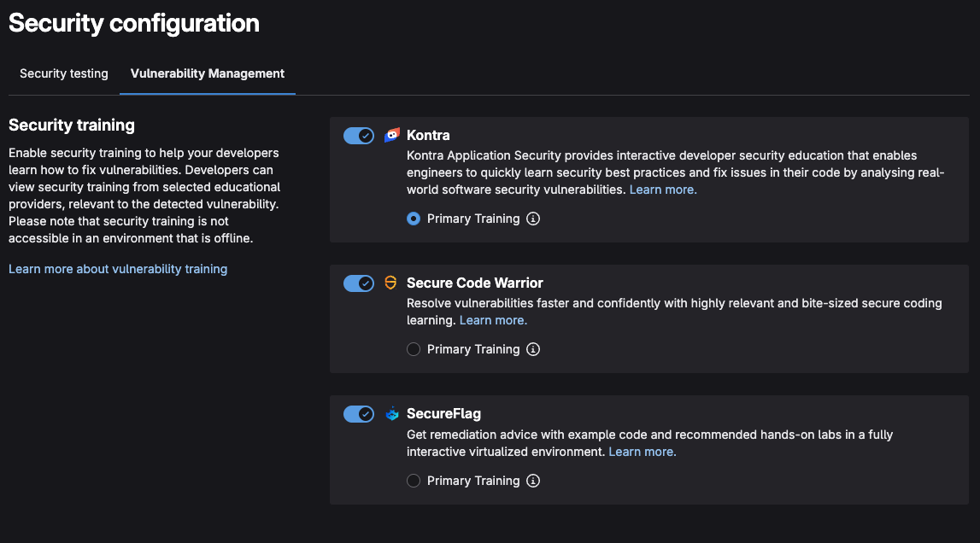Click the Secure Code Warrior shield logo
980x543 pixels.
[x=391, y=283]
